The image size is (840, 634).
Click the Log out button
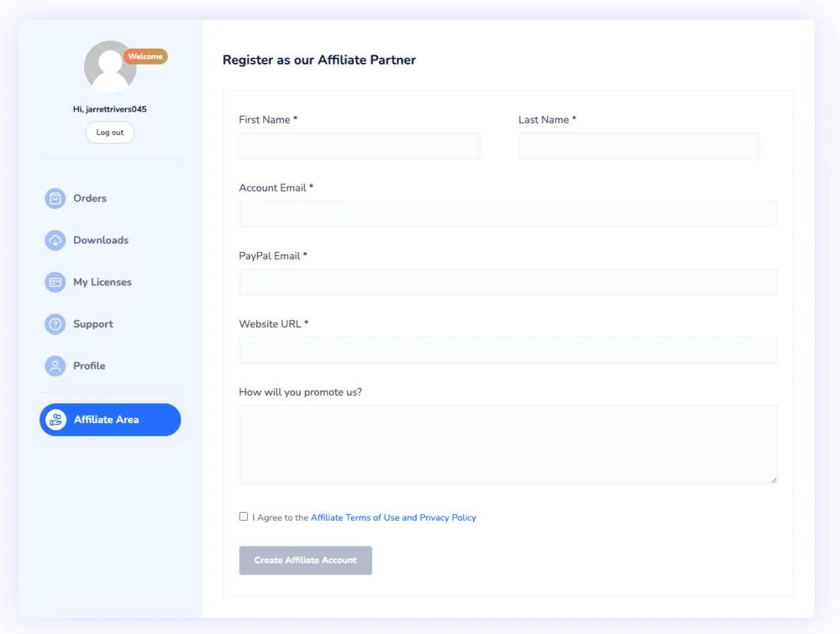coord(109,132)
